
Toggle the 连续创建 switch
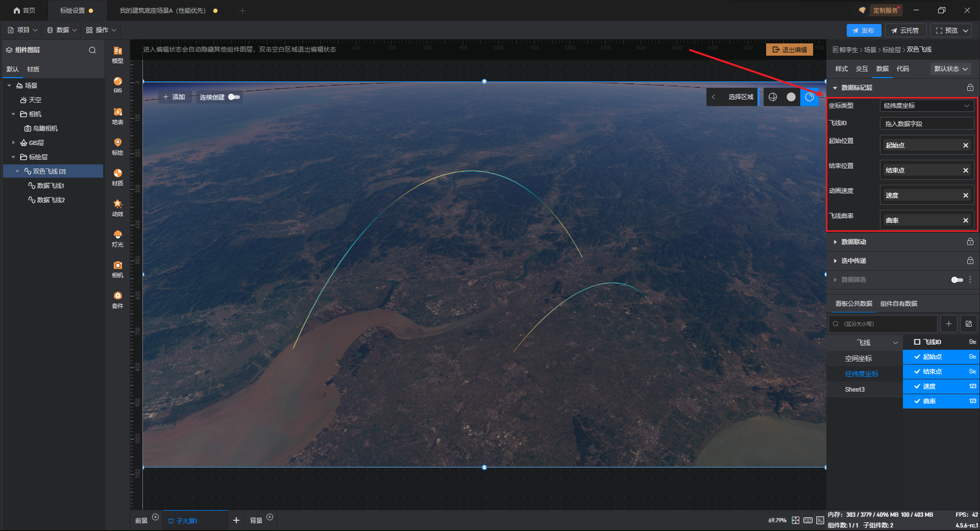(x=234, y=97)
